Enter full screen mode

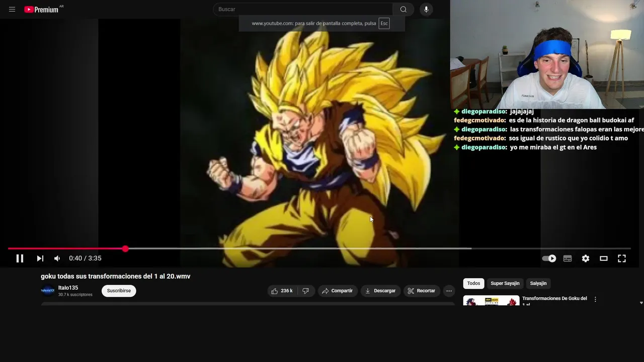point(622,258)
